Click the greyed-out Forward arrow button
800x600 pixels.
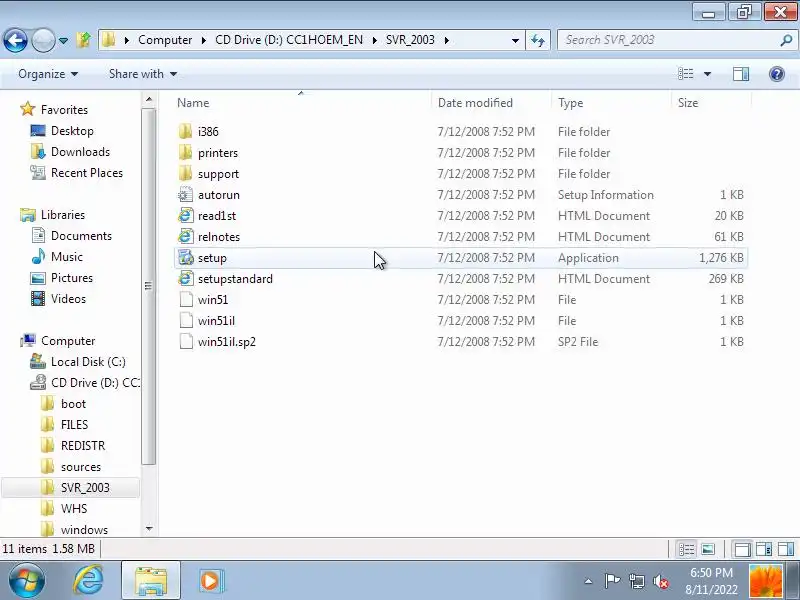pyautogui.click(x=43, y=40)
